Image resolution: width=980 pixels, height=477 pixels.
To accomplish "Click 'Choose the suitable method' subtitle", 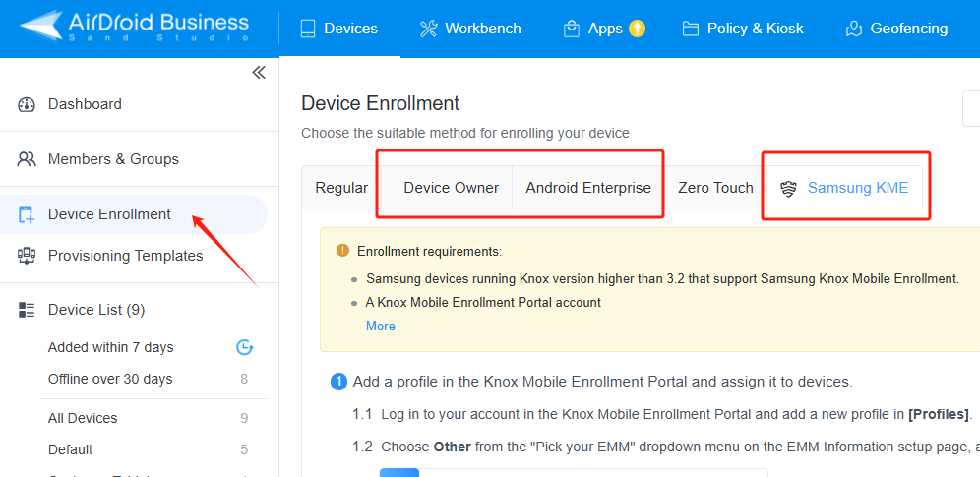I will 465,133.
